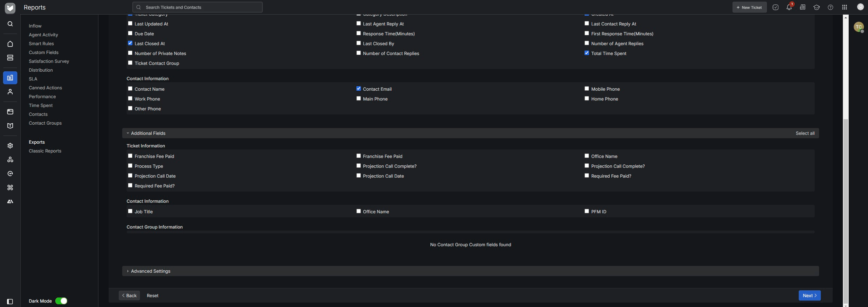Open the Settings gear icon in sidebar
The height and width of the screenshot is (307, 868).
point(10,145)
